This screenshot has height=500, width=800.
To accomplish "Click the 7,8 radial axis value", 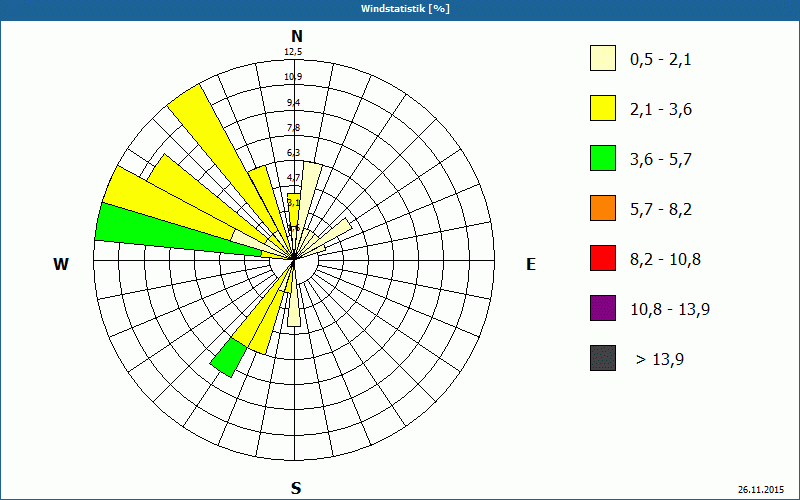I will tap(294, 128).
